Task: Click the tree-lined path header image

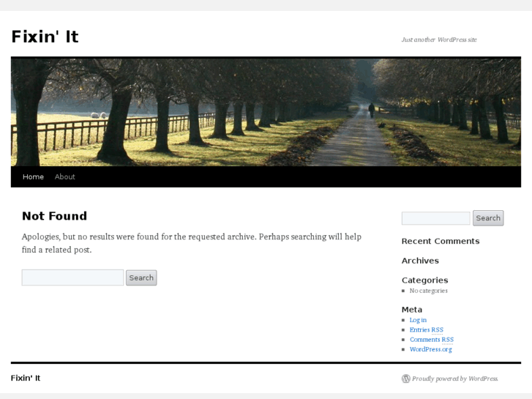Action: pyautogui.click(x=266, y=113)
